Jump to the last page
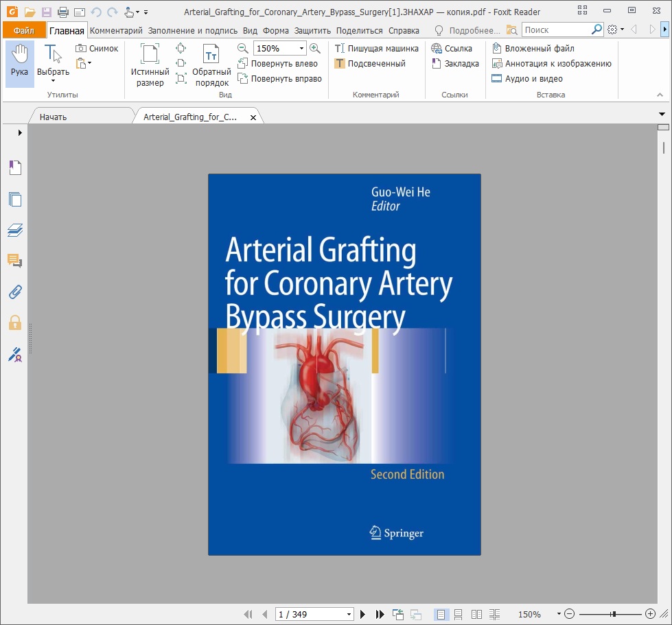Viewport: 672px width, 625px height. tap(380, 614)
